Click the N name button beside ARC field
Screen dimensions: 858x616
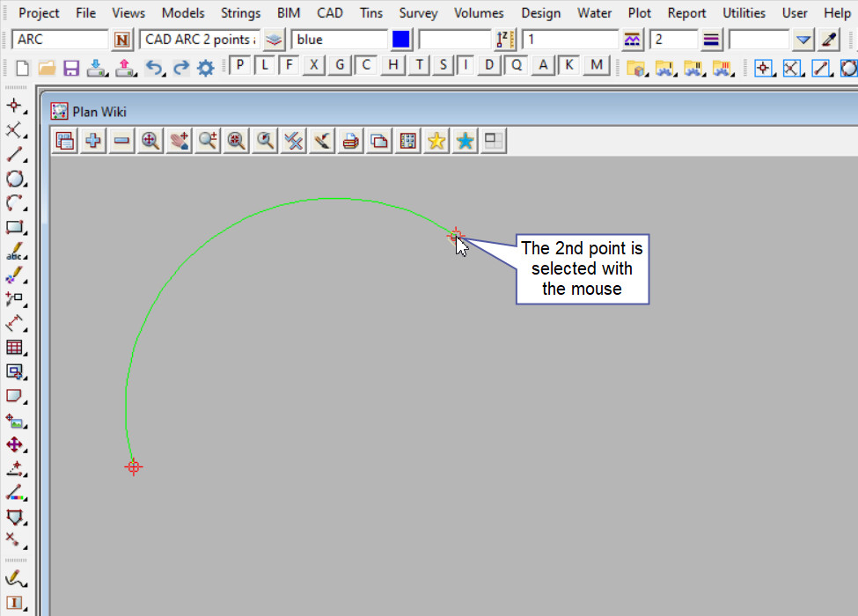coord(122,40)
